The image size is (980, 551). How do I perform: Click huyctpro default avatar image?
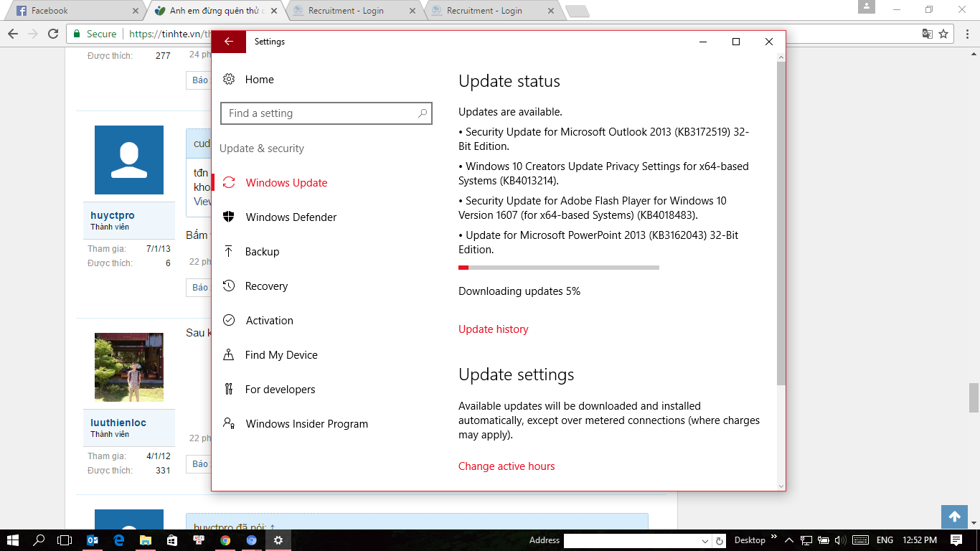tap(129, 160)
